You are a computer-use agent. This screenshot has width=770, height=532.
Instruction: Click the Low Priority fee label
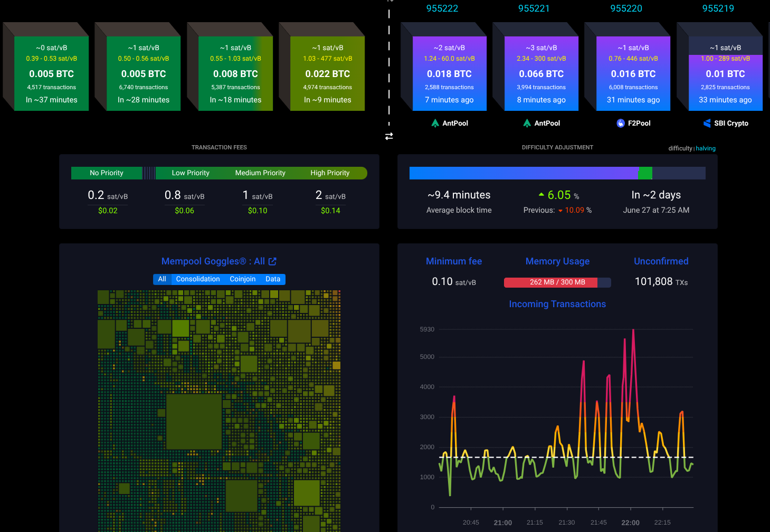point(191,173)
